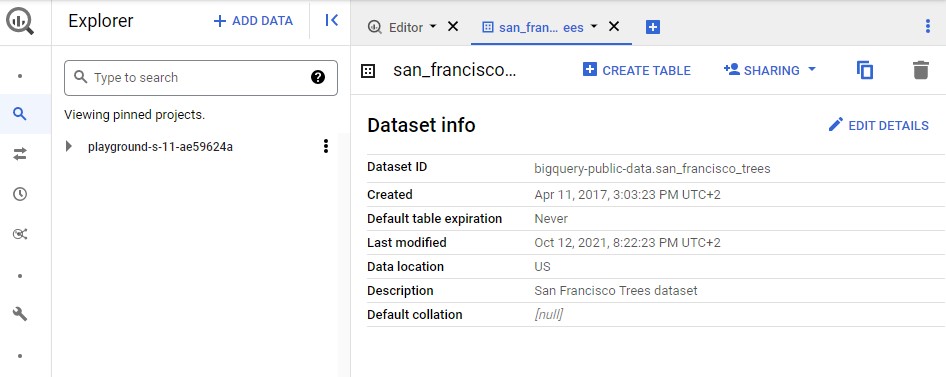Focus the Type to search field

coord(201,77)
